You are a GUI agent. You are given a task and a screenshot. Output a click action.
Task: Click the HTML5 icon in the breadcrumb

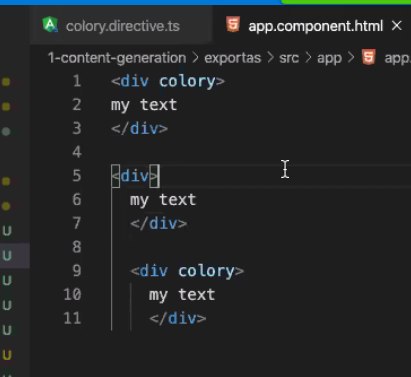click(x=369, y=57)
